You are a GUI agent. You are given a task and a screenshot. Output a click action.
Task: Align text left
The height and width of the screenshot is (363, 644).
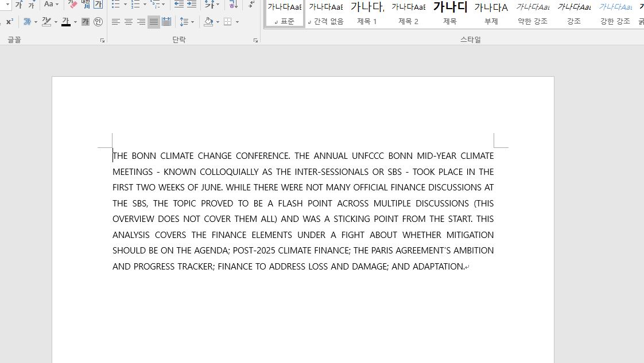pyautogui.click(x=116, y=22)
